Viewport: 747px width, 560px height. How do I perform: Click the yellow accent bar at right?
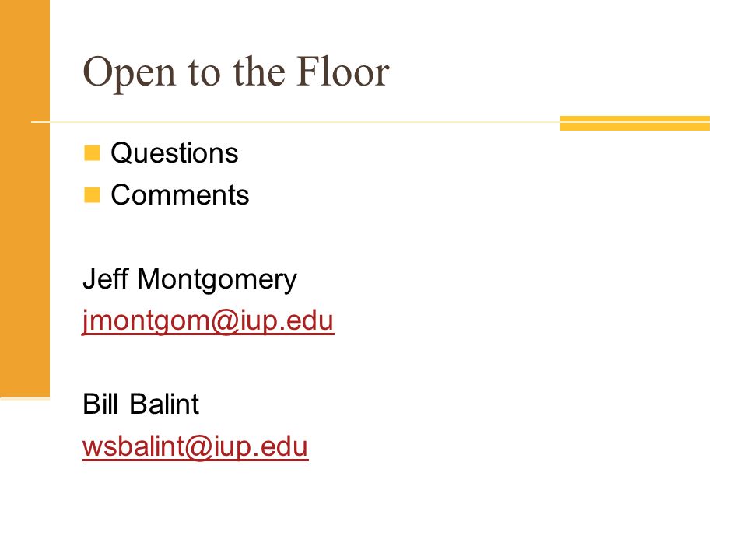(x=635, y=123)
